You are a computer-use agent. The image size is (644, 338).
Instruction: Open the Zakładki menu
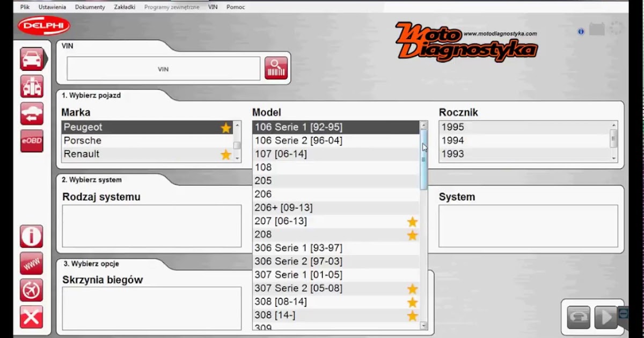pos(125,7)
